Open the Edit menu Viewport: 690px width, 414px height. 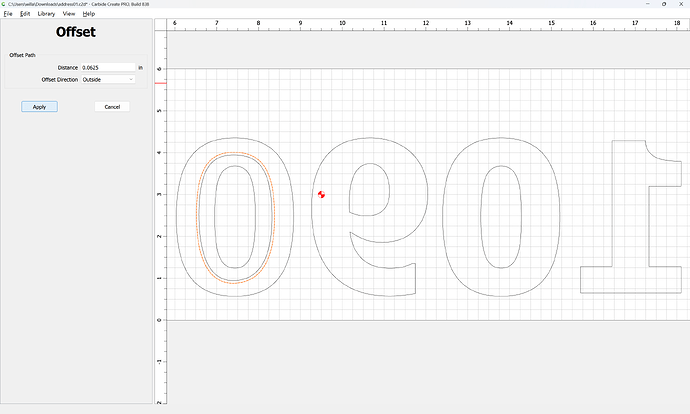25,14
